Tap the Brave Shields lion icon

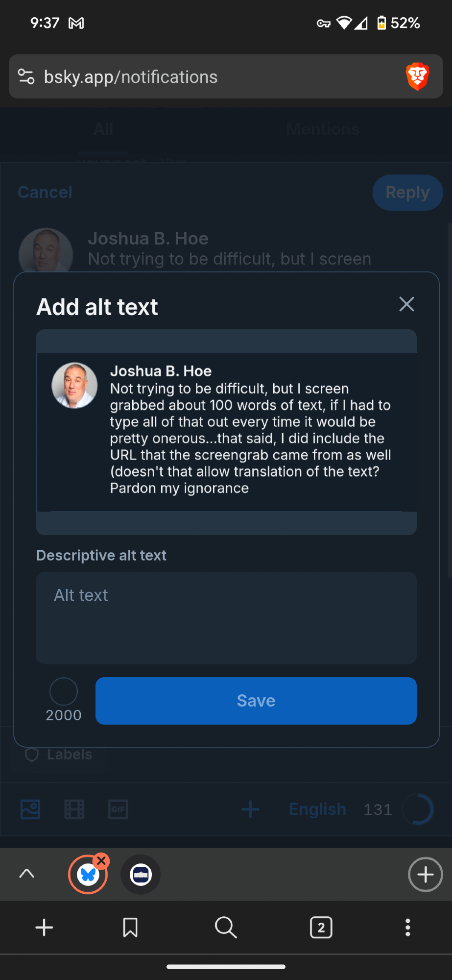(x=417, y=76)
